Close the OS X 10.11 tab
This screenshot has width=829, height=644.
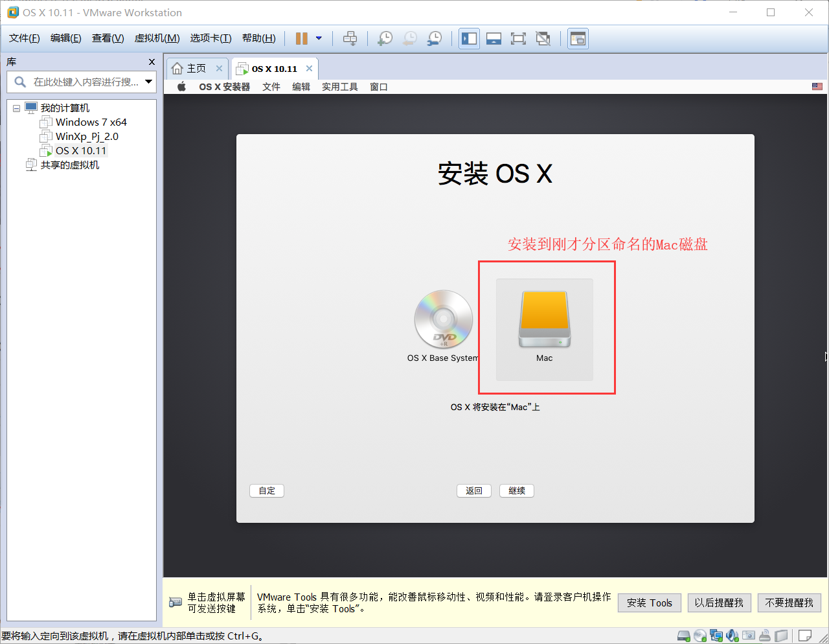pos(310,69)
